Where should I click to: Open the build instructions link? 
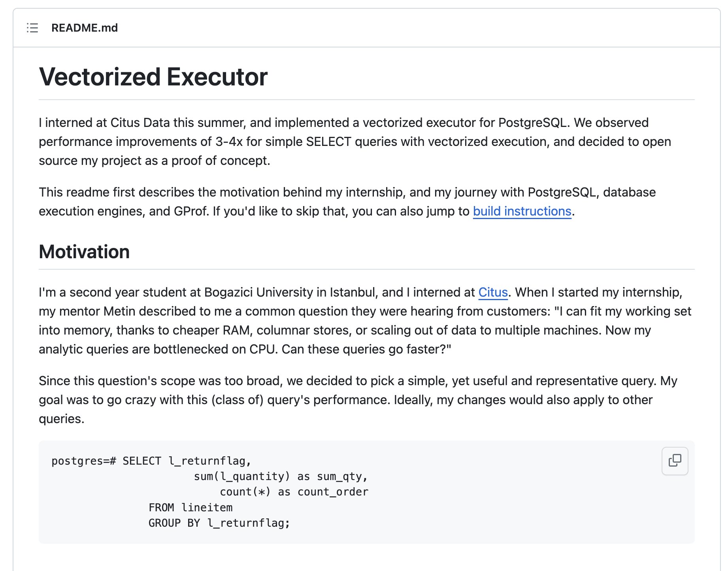522,211
